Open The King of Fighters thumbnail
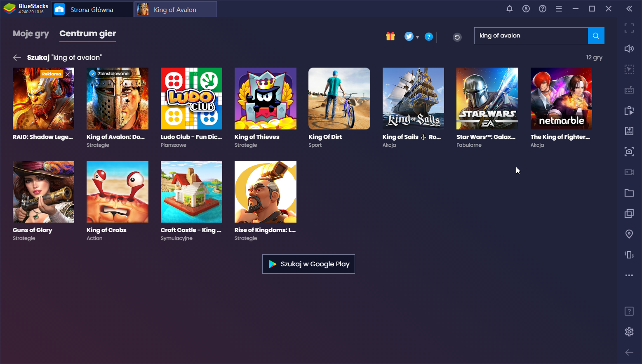The image size is (642, 364). tap(561, 99)
